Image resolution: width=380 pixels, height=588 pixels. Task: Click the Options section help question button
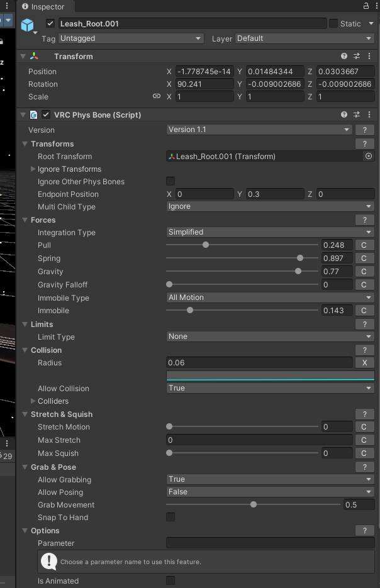(365, 530)
